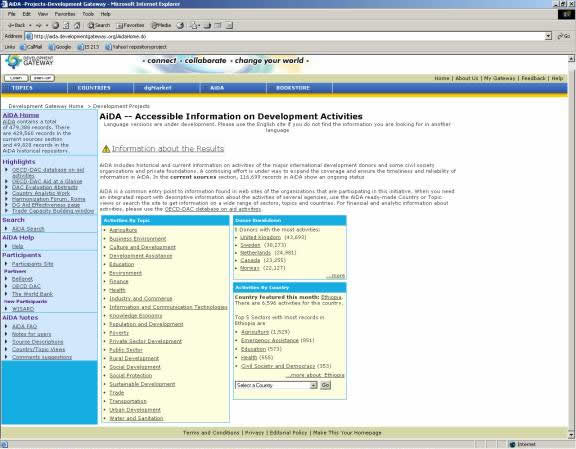The width and height of the screenshot is (576, 449).
Task: Click the Print toolbar icon
Action: [207, 25]
